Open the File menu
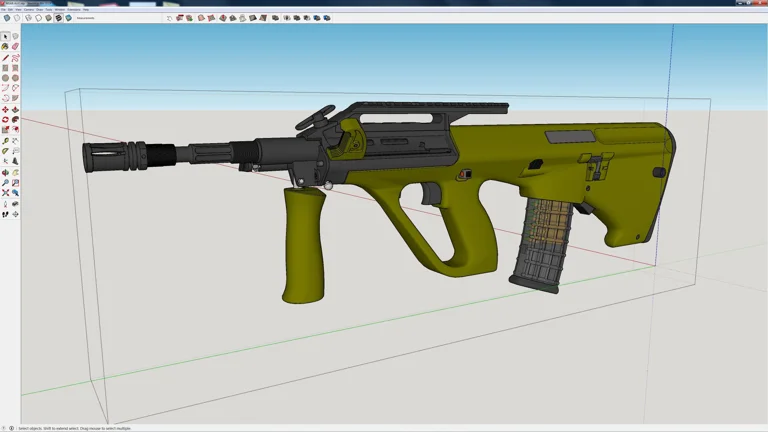Screen dimensions: 768x432 tap(4, 9)
